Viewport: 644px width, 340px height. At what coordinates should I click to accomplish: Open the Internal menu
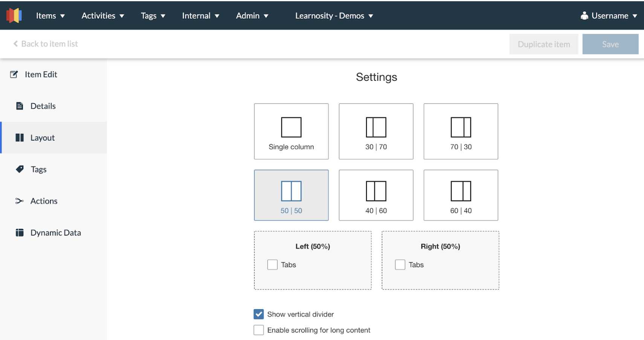(x=200, y=15)
